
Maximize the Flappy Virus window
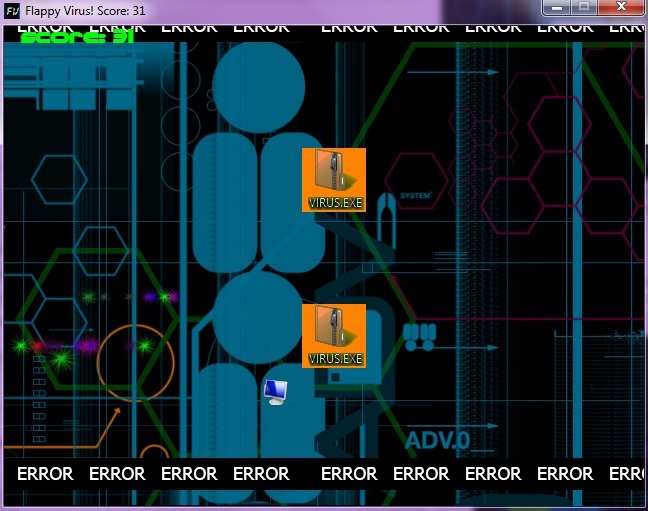583,7
